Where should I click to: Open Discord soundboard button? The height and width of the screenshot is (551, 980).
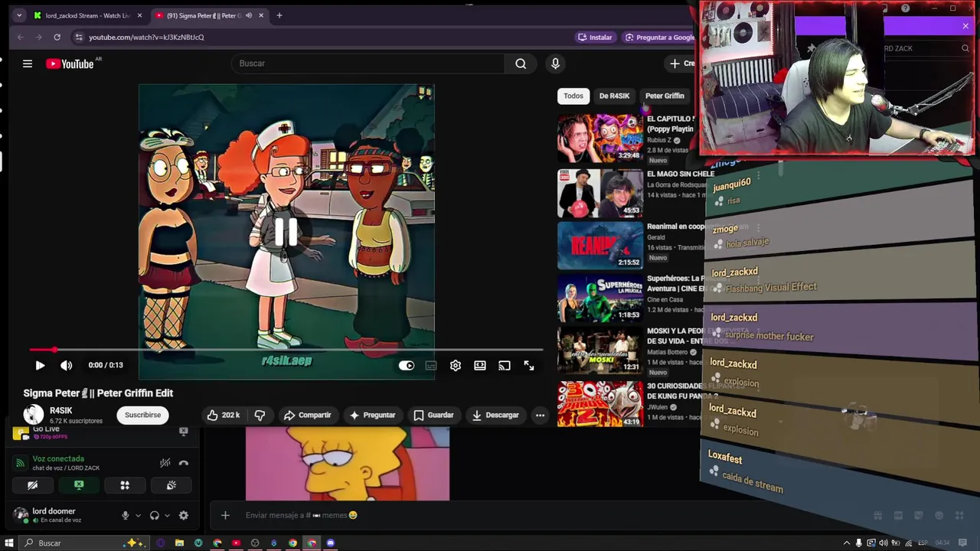point(171,485)
